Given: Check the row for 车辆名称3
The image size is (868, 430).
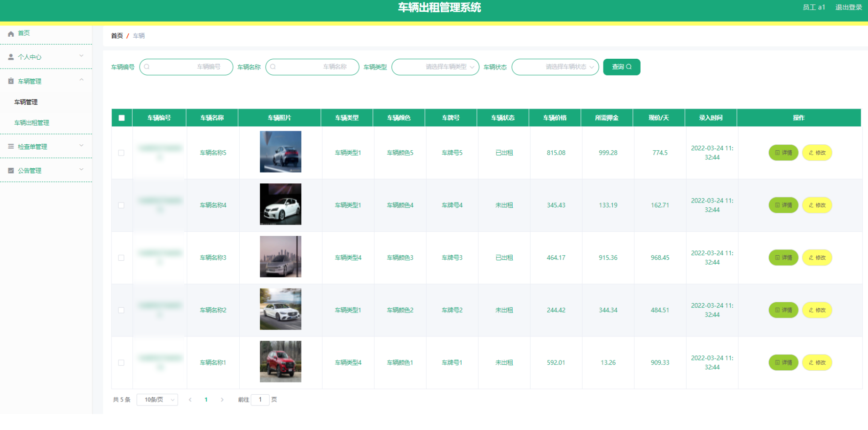Looking at the screenshot, I should (x=121, y=258).
